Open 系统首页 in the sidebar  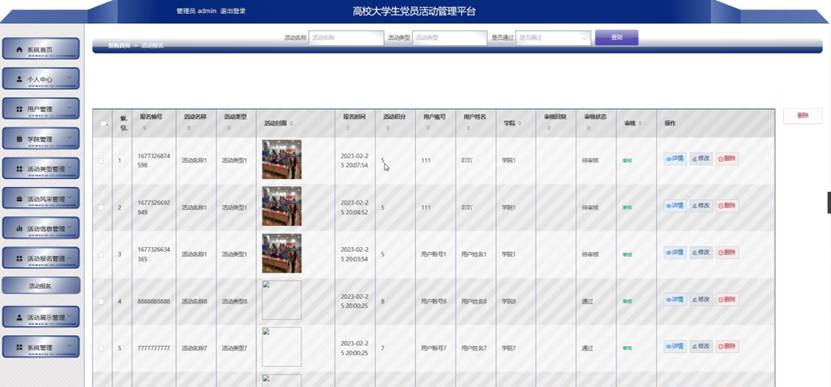pos(41,49)
